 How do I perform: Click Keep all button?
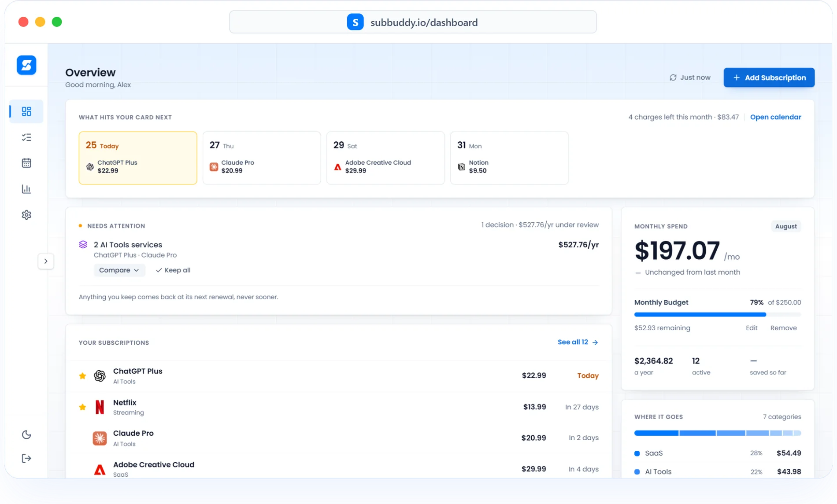coord(173,270)
